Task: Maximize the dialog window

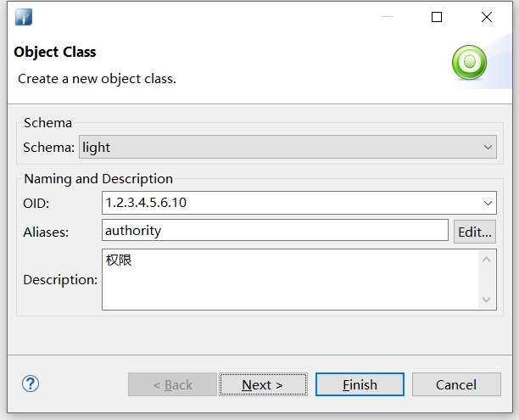Action: click(x=437, y=17)
